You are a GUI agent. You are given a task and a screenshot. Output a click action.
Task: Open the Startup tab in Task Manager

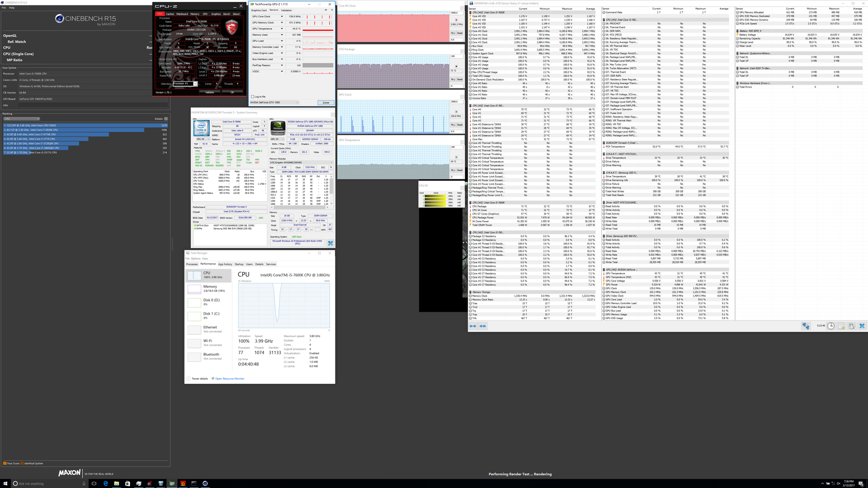(x=239, y=264)
